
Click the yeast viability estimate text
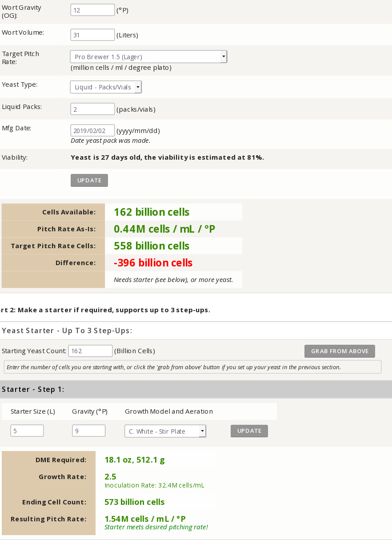click(x=167, y=157)
